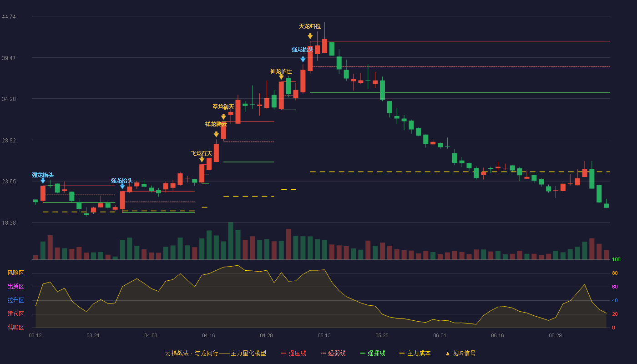The width and height of the screenshot is (637, 364).
Task: Click the yellow arrow under 飞龙在天
Action: coord(202,159)
